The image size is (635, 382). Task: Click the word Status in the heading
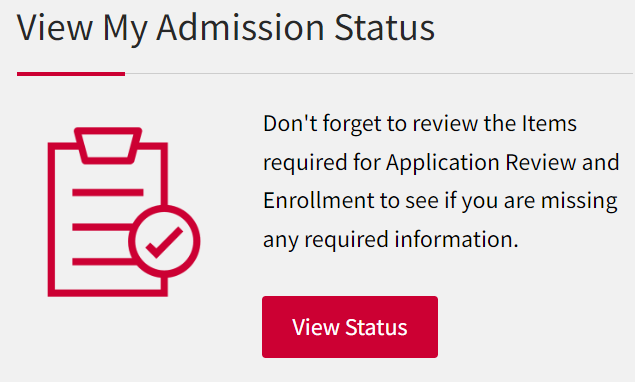click(385, 28)
